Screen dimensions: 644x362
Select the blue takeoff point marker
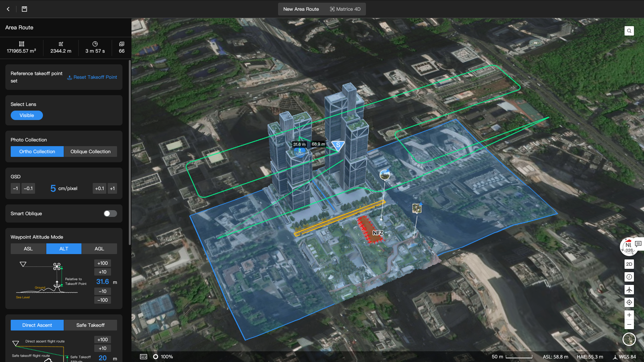[300, 152]
